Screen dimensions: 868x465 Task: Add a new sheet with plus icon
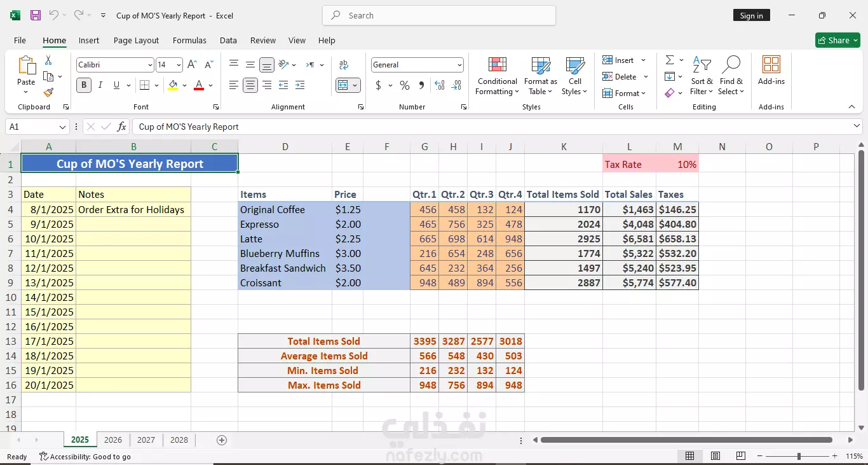pos(222,440)
